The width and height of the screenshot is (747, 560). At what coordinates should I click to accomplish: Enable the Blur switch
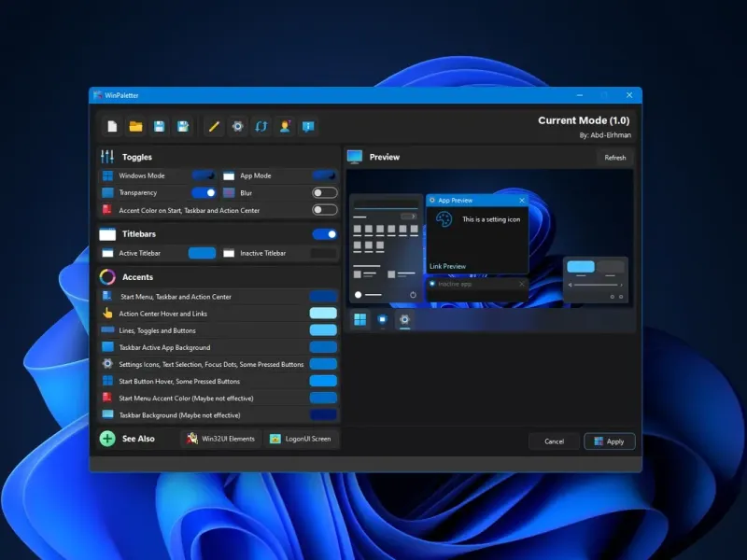click(324, 192)
